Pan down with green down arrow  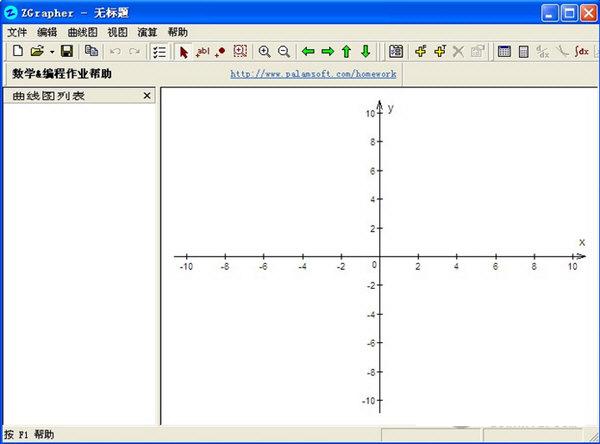[365, 51]
